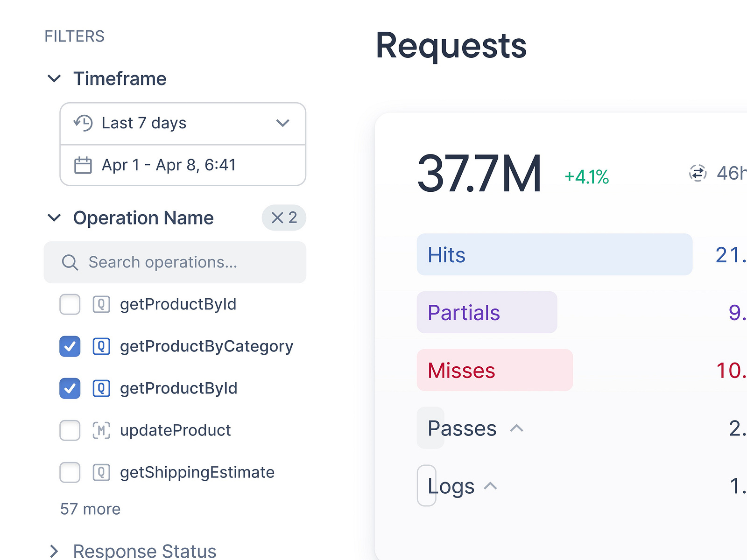747x560 pixels.
Task: Open the Last 7 days timeframe dropdown
Action: click(x=282, y=123)
